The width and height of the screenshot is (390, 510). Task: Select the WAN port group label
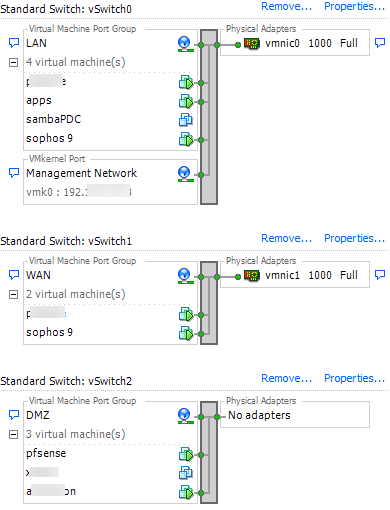pos(38,275)
